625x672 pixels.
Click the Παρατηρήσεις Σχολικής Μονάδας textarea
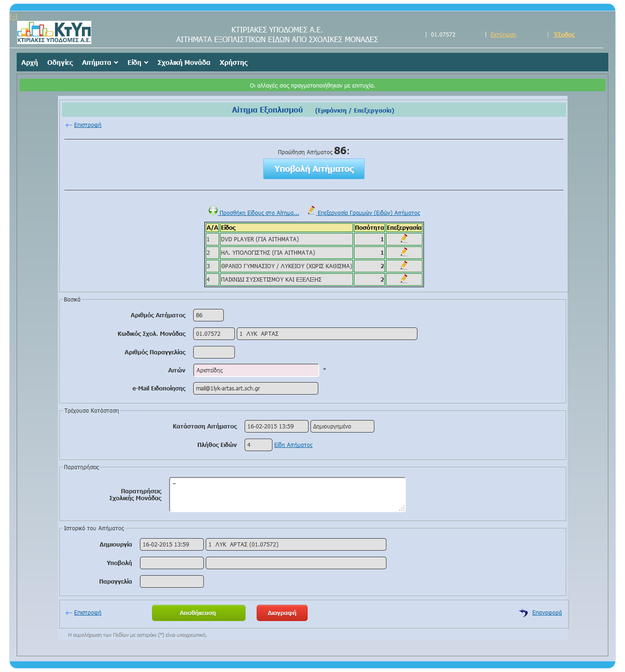(287, 495)
